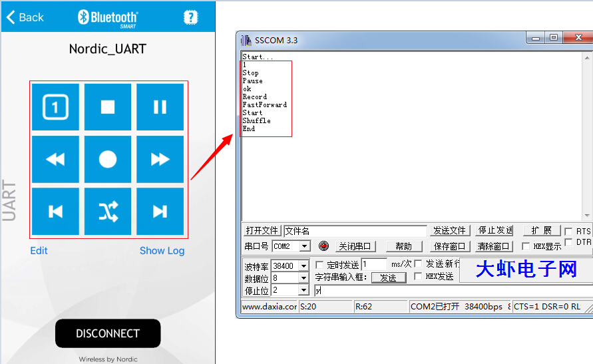
Task: Click 清除窗口 button
Action: tap(494, 246)
